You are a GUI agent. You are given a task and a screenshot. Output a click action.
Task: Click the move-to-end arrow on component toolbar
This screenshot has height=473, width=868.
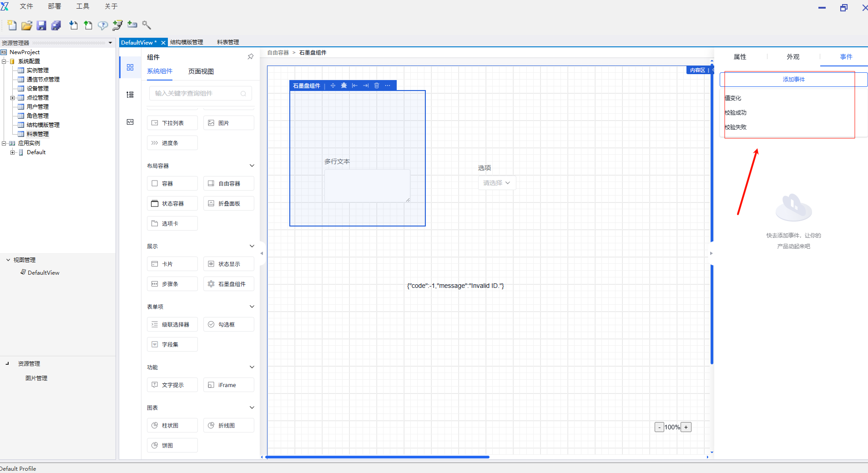click(x=366, y=86)
